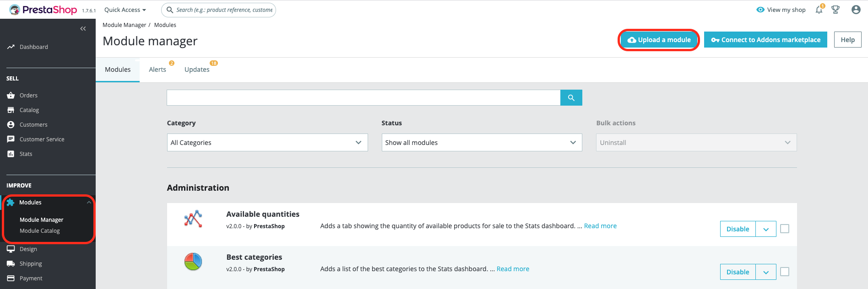Click Upload a module button
Screen dimensions: 868x289
pyautogui.click(x=659, y=40)
